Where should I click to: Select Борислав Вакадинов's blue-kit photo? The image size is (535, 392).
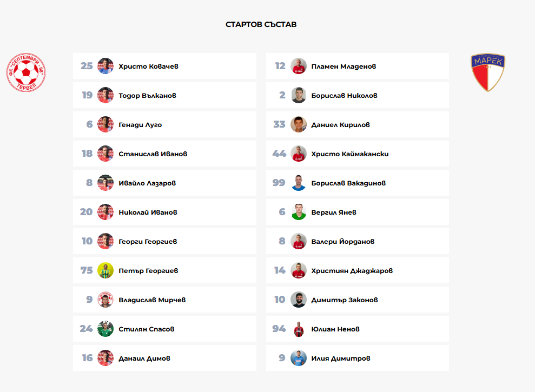[x=299, y=183]
